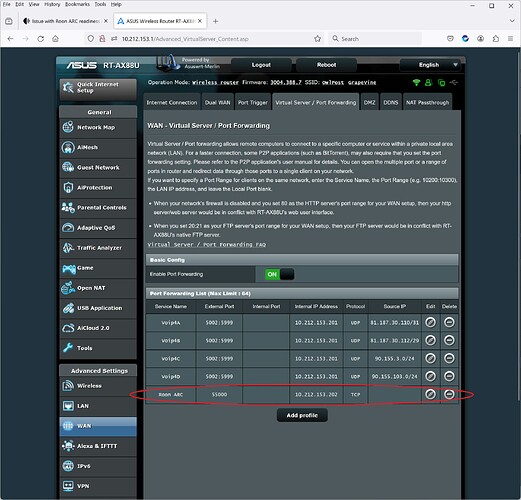Open Wireless advanced settings
The width and height of the screenshot is (521, 500).
[98, 386]
